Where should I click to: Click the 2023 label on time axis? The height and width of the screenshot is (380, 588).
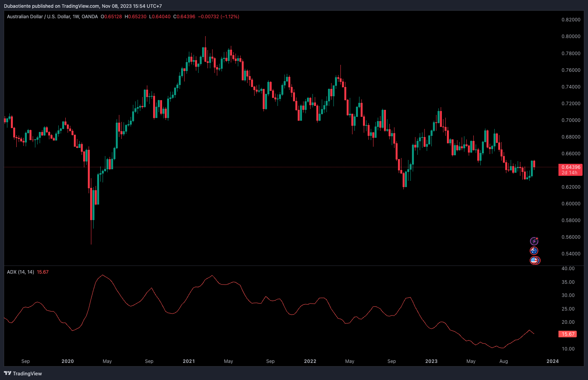point(431,361)
